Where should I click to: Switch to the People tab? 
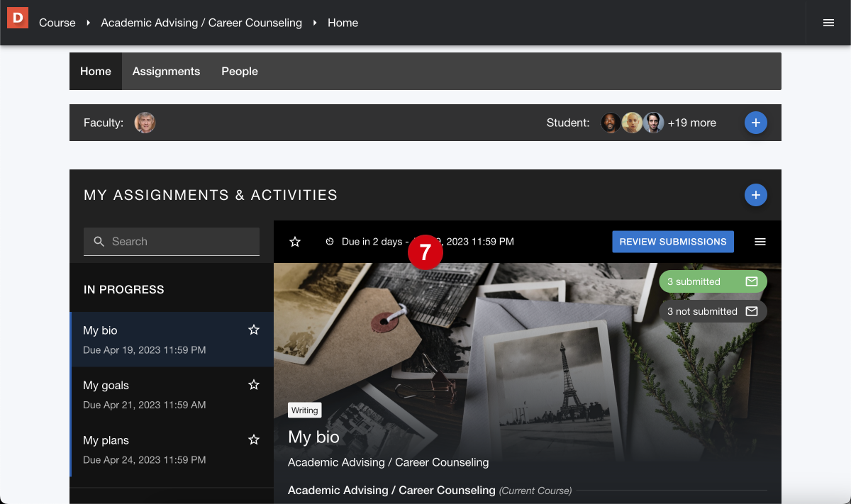pyautogui.click(x=240, y=71)
